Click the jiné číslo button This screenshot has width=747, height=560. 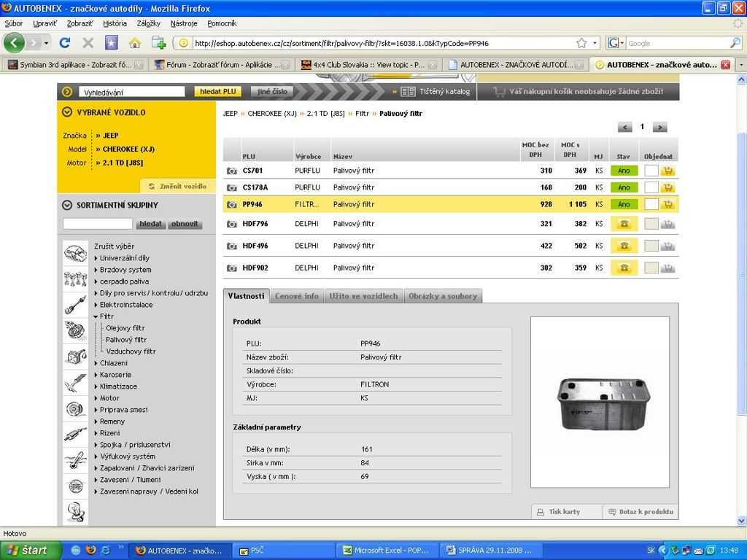[272, 91]
